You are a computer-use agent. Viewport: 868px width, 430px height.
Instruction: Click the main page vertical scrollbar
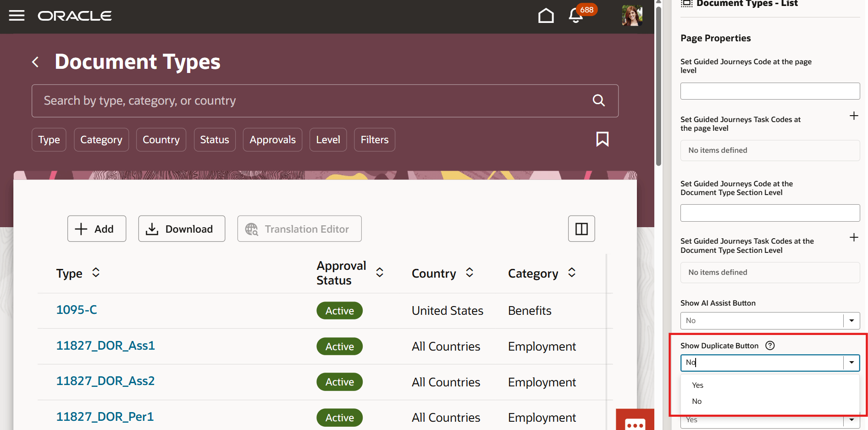(658, 86)
